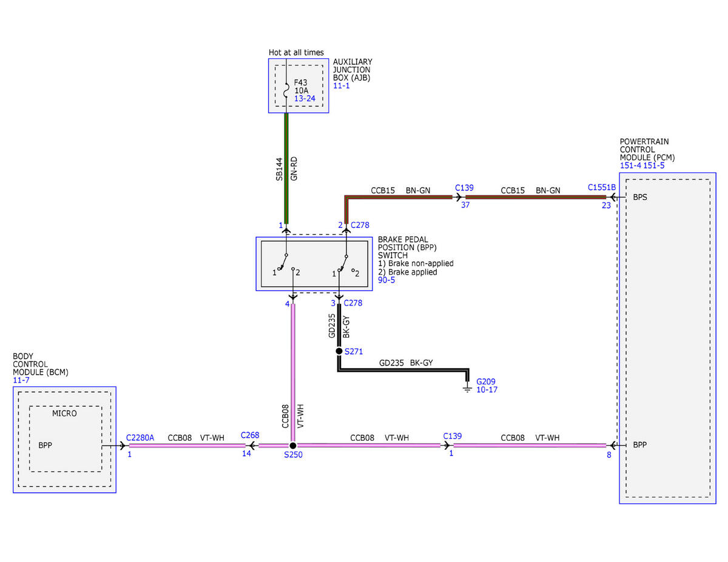728x562 pixels.
Task: Select the S271 splice label
Action: click(354, 351)
